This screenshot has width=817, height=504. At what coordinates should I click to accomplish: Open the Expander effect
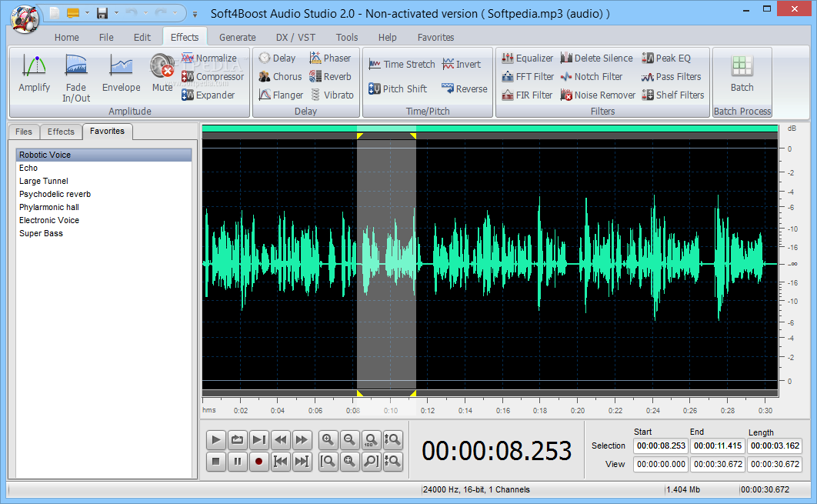click(x=208, y=95)
